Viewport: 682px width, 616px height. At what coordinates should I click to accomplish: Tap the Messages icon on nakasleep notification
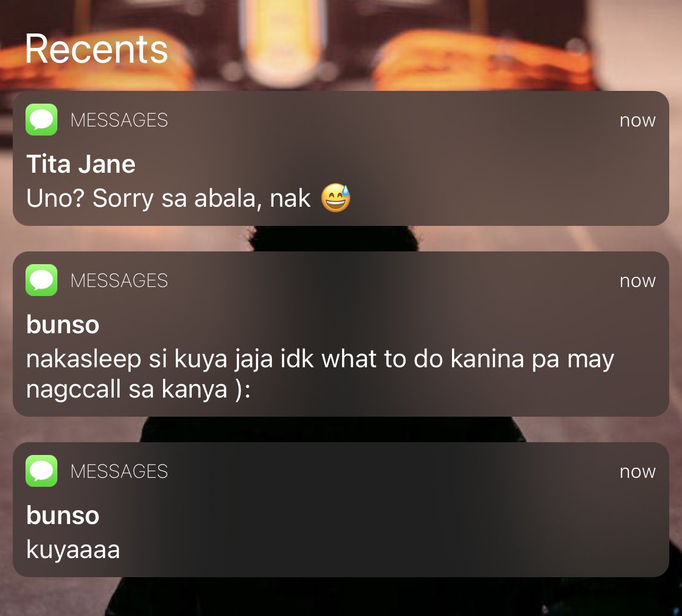point(41,280)
